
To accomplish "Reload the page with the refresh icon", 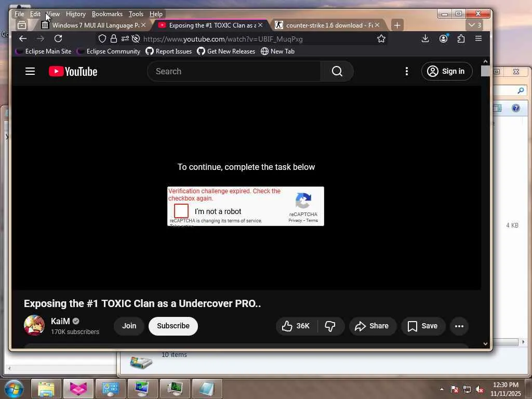I will point(58,38).
